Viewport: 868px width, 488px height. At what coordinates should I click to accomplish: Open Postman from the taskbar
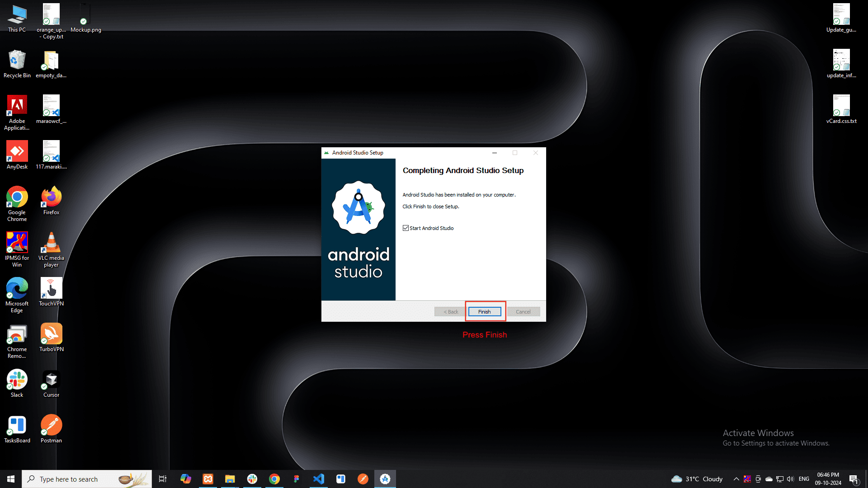[363, 479]
